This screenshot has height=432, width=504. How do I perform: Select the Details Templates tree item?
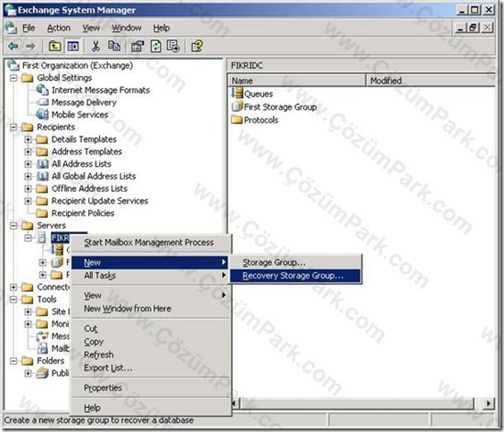84,139
